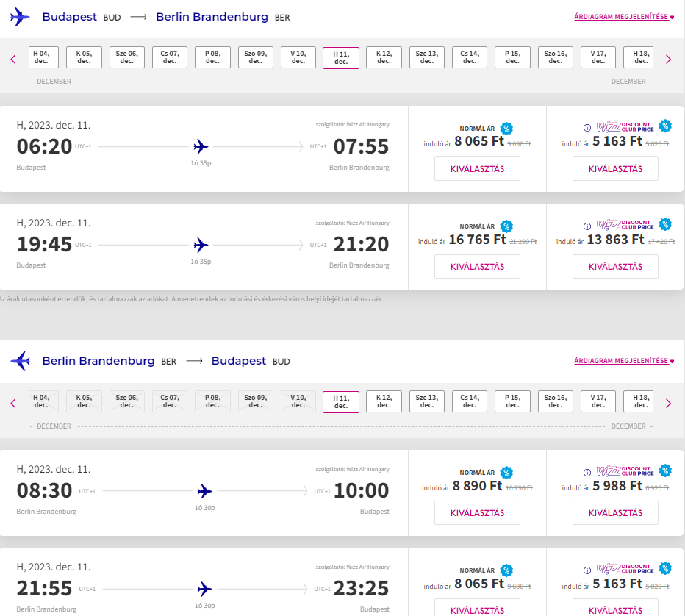
Task: Choose normal price 16 765 Ft for 19:45 flight
Action: [477, 267]
